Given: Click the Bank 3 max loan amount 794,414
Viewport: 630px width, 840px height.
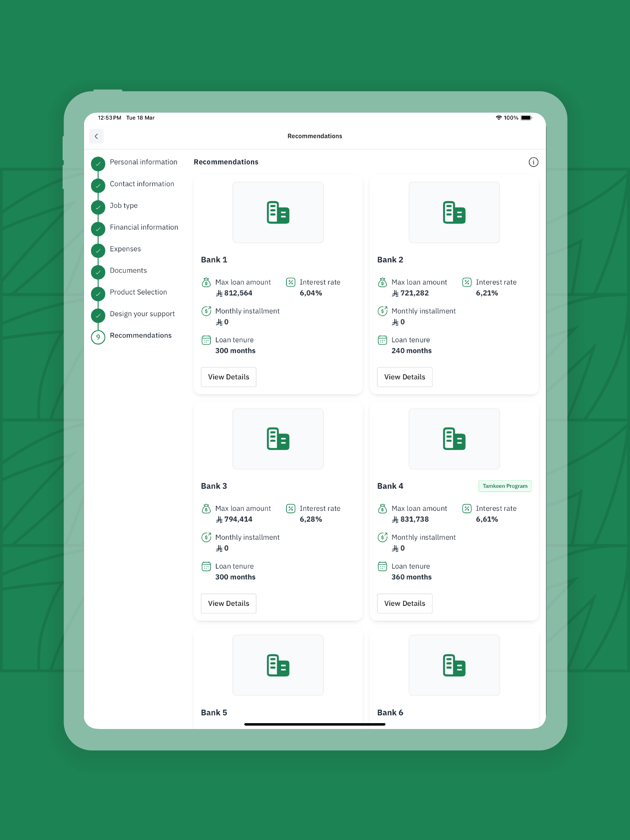Looking at the screenshot, I should 234,520.
